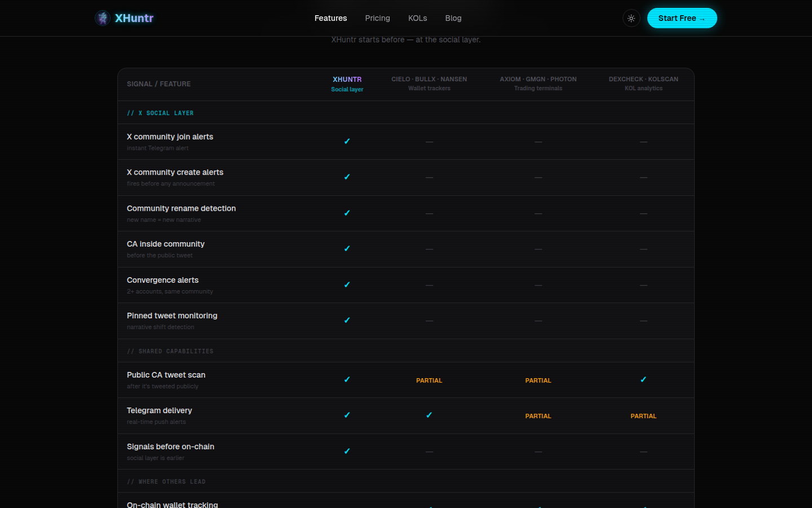The image size is (812, 508).
Task: Click the // X SOCIAL LAYER section label
Action: pos(160,113)
